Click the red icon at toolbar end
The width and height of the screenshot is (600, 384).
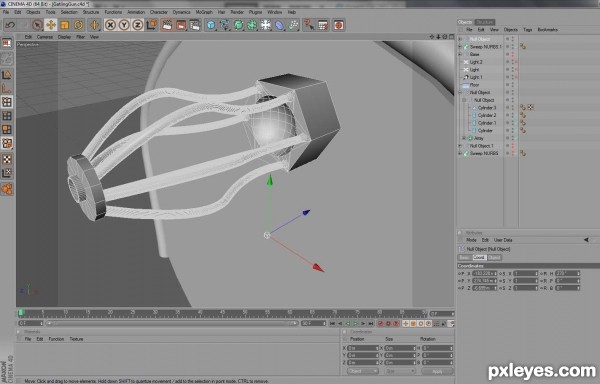(339, 25)
